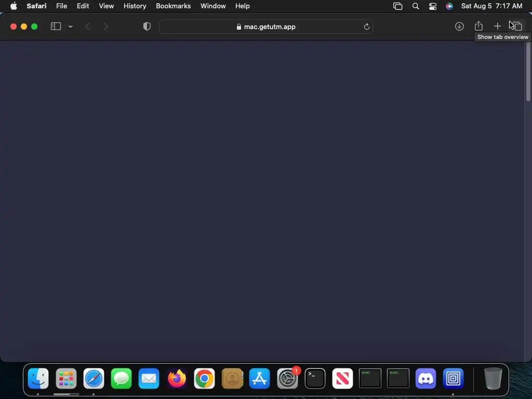Activate Siri from menu bar
This screenshot has height=399, width=532.
click(x=449, y=6)
